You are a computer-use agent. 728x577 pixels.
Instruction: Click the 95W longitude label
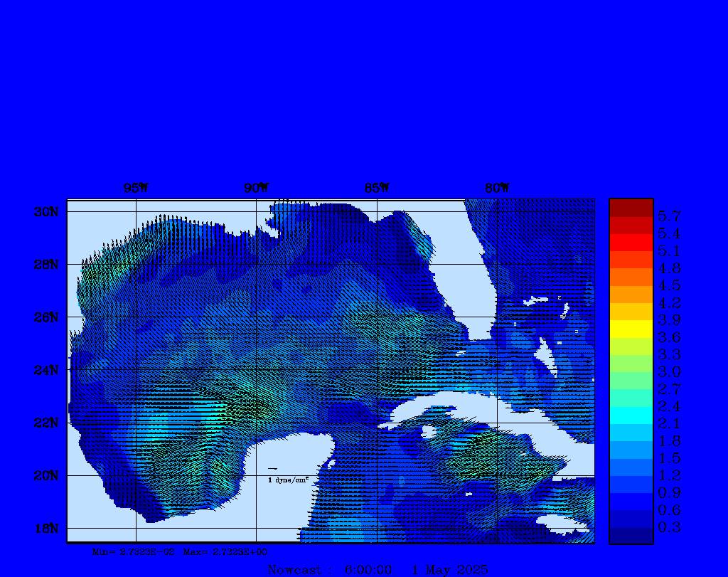136,189
